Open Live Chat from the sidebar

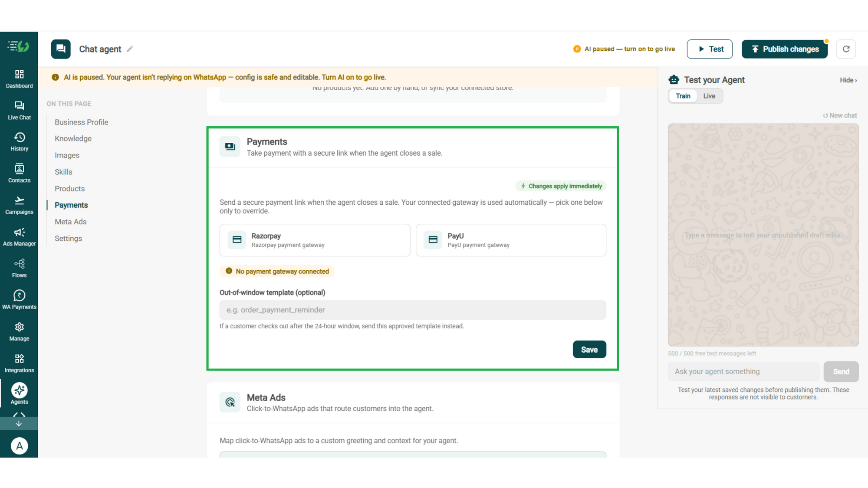point(19,111)
